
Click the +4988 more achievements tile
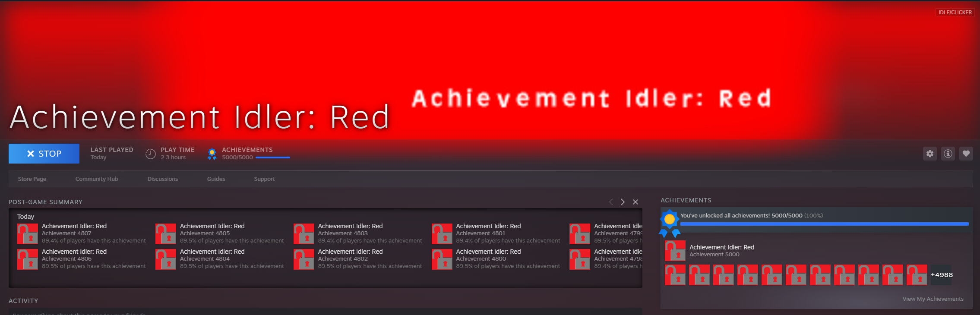click(942, 275)
